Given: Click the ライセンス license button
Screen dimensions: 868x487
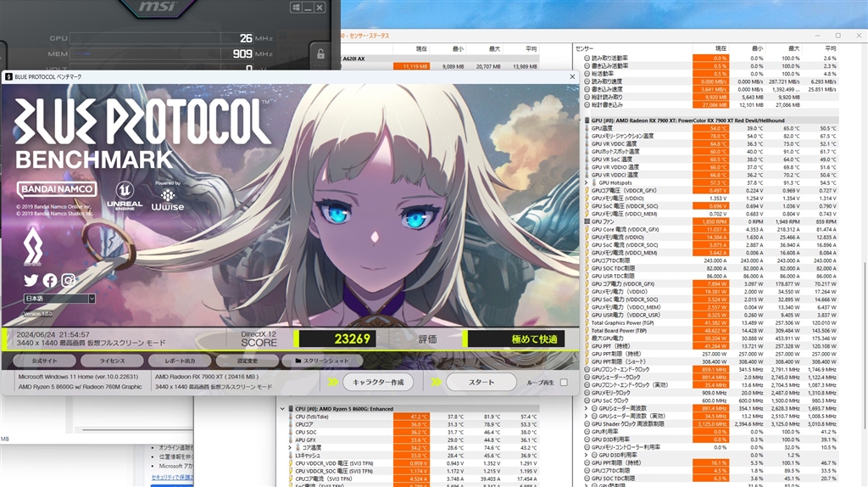Looking at the screenshot, I should [x=112, y=361].
